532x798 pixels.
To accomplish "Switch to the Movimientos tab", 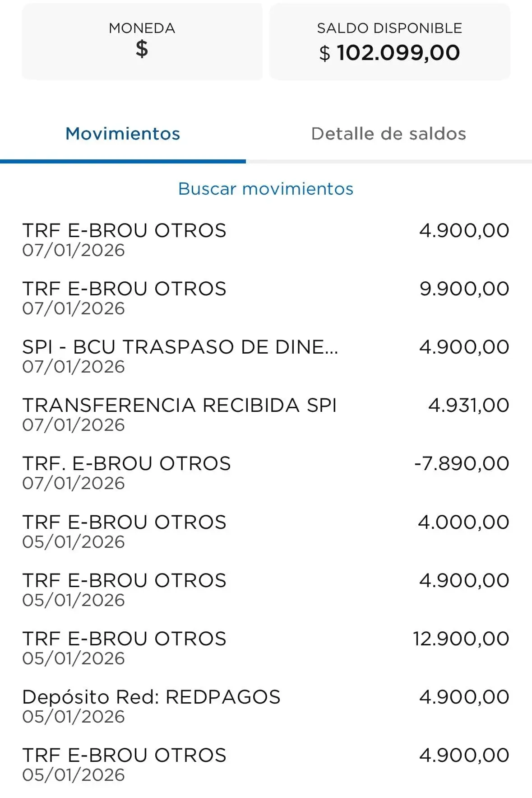I will click(123, 134).
